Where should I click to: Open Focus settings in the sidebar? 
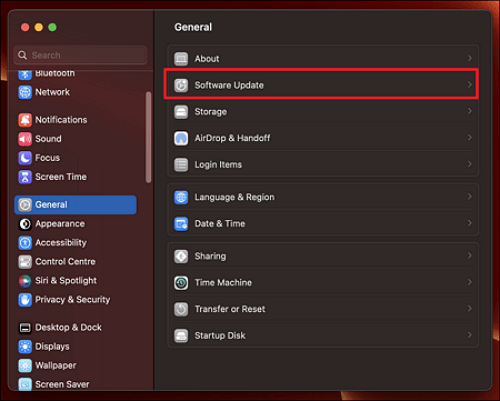coord(75,158)
